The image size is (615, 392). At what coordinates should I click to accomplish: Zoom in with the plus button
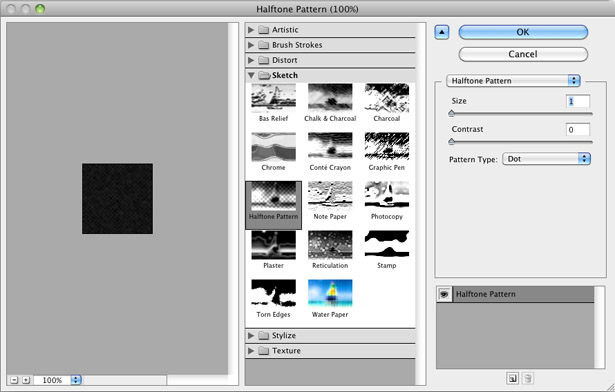coord(26,380)
